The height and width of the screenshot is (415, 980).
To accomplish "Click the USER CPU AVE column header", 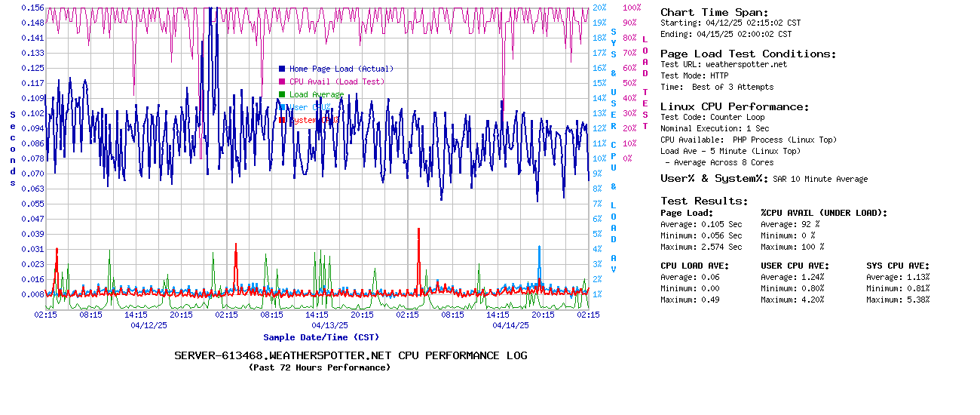I will pos(795,266).
